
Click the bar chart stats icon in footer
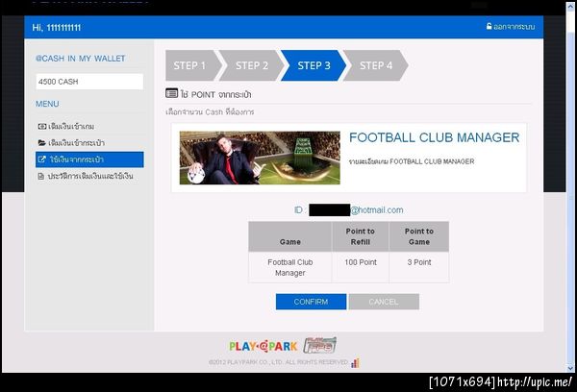coord(355,363)
